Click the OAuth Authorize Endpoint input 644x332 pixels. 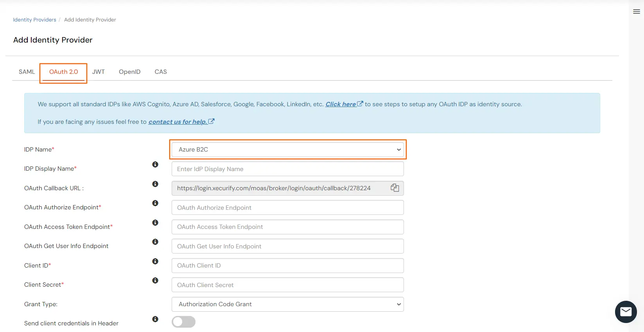coord(288,207)
